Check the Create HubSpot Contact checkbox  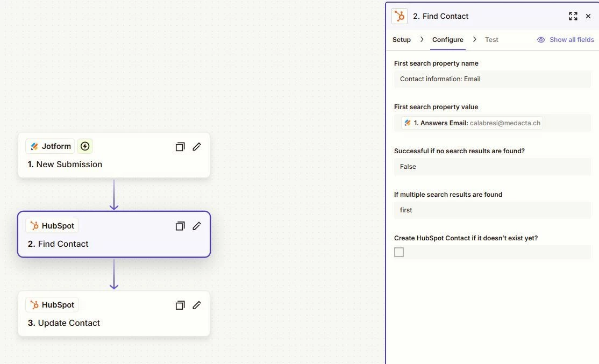(399, 252)
